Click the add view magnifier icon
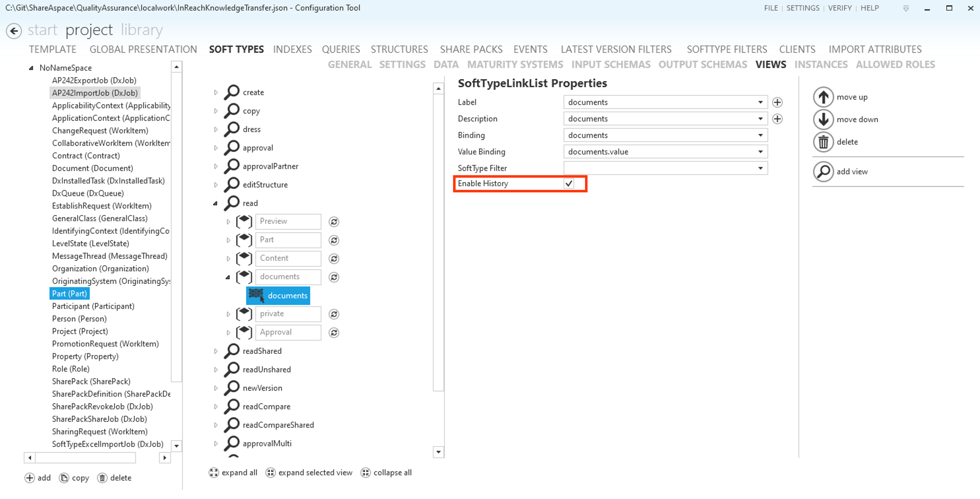This screenshot has height=499, width=980. pyautogui.click(x=823, y=172)
